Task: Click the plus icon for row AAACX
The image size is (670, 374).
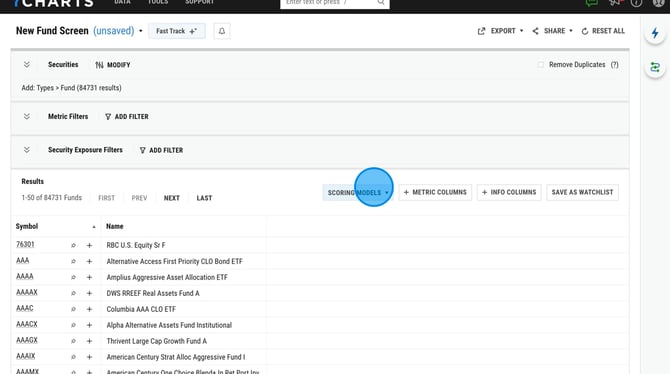Action: point(89,325)
